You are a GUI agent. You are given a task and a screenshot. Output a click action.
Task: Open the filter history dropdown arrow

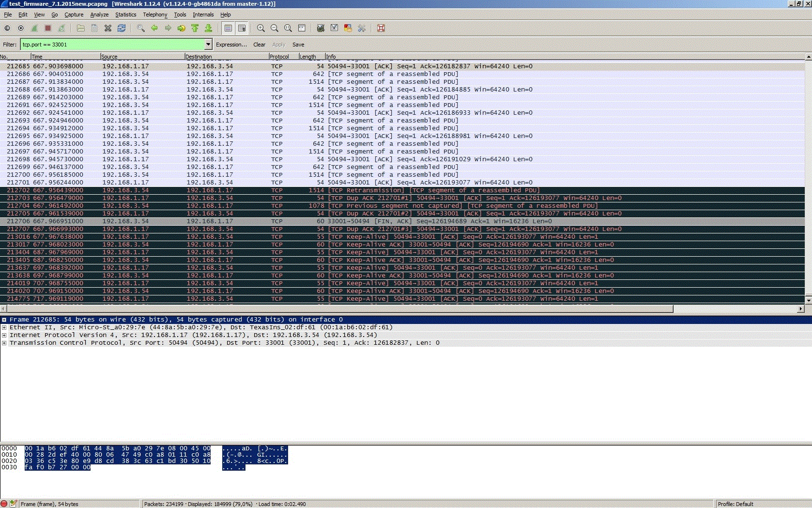point(208,45)
